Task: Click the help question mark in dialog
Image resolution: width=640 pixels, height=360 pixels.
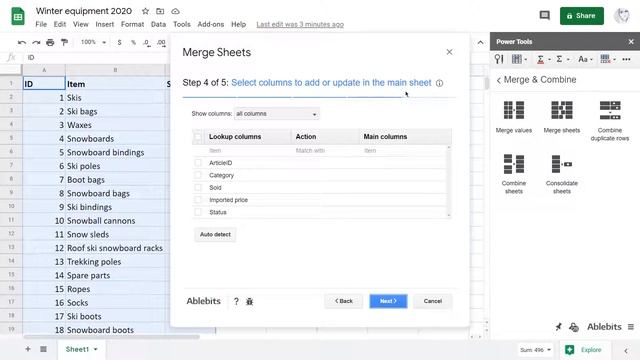Action: click(236, 301)
